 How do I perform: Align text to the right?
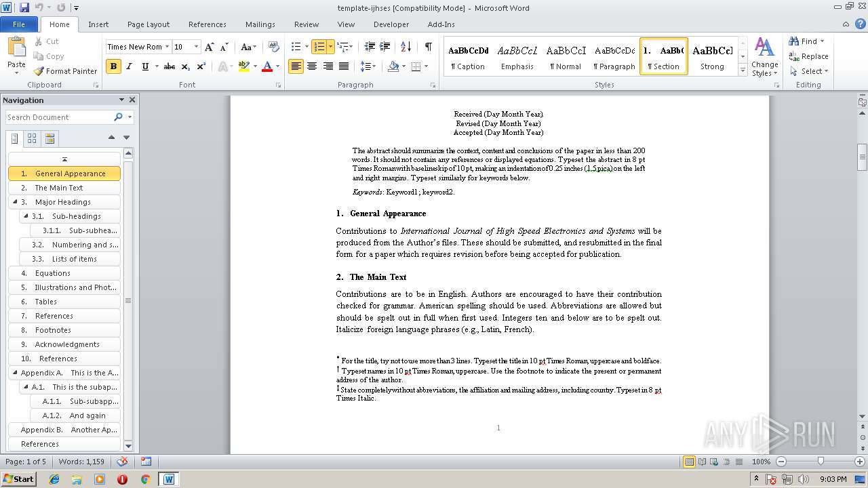(x=328, y=66)
